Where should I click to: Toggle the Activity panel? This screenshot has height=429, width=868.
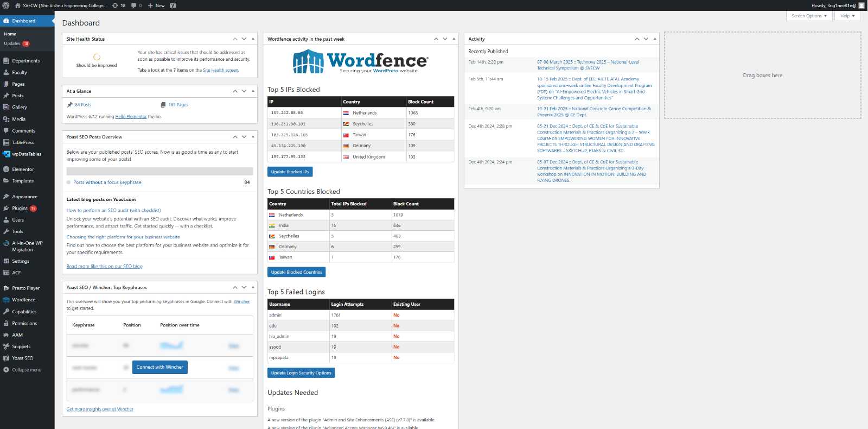coord(655,39)
